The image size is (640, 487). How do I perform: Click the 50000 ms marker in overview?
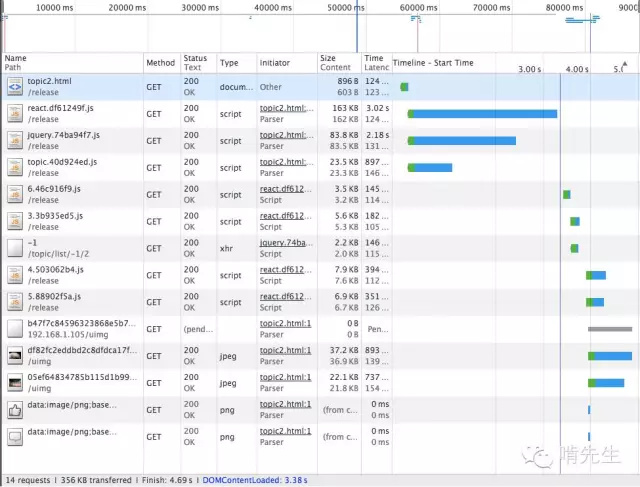(345, 7)
